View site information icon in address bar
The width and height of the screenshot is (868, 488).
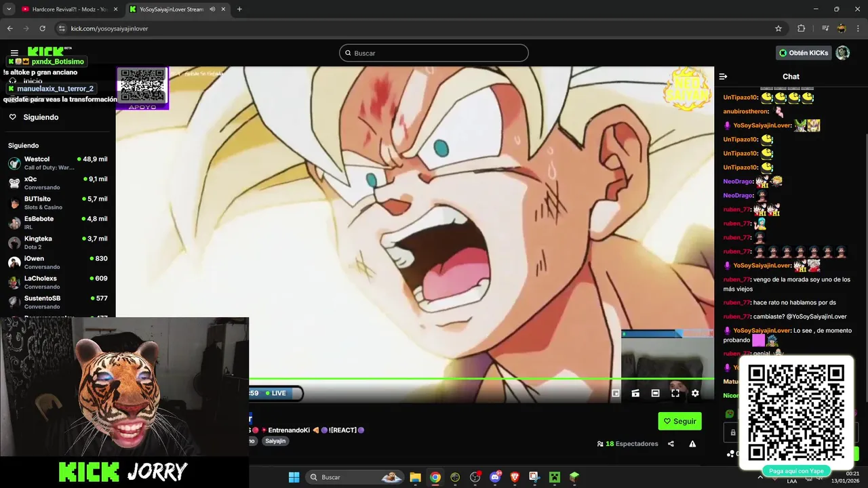62,28
